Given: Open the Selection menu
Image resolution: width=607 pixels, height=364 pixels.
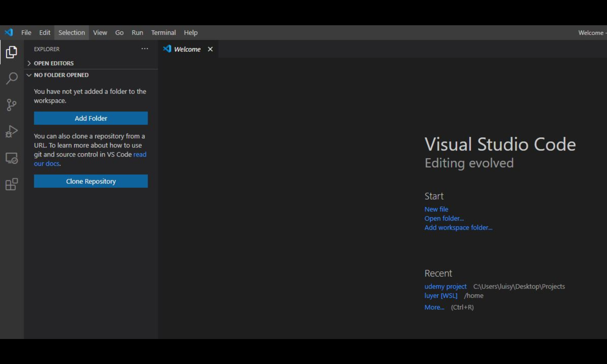Looking at the screenshot, I should (x=71, y=33).
